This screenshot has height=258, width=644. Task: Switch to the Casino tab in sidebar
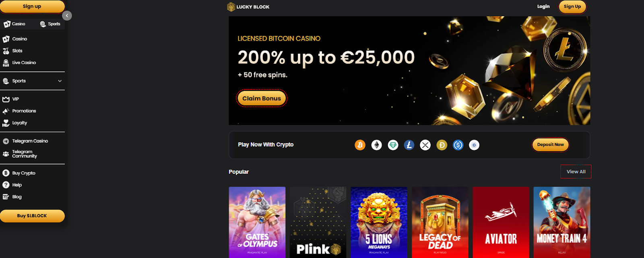point(14,24)
